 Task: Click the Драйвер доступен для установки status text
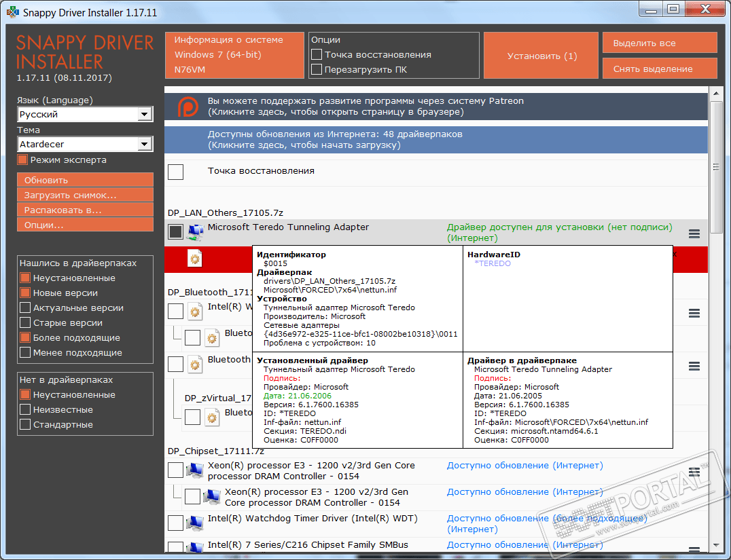[559, 232]
